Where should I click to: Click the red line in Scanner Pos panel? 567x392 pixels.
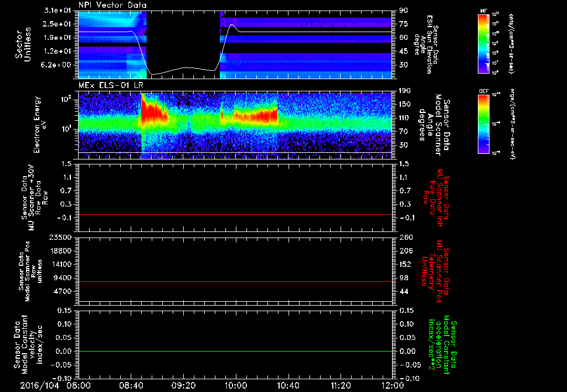pos(235,281)
